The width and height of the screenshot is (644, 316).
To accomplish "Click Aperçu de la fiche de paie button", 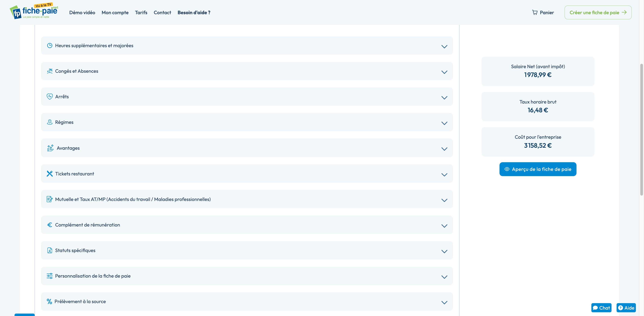I will tap(538, 169).
